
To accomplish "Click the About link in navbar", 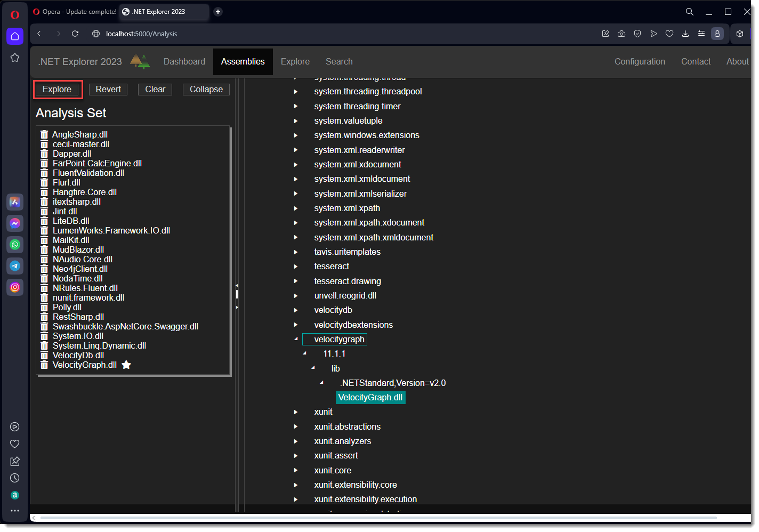I will click(x=737, y=61).
